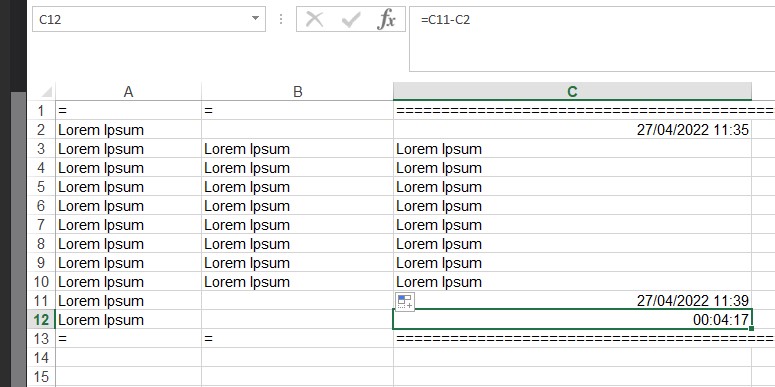Click empty cell B11
Image resolution: width=775 pixels, height=387 pixels.
[298, 301]
